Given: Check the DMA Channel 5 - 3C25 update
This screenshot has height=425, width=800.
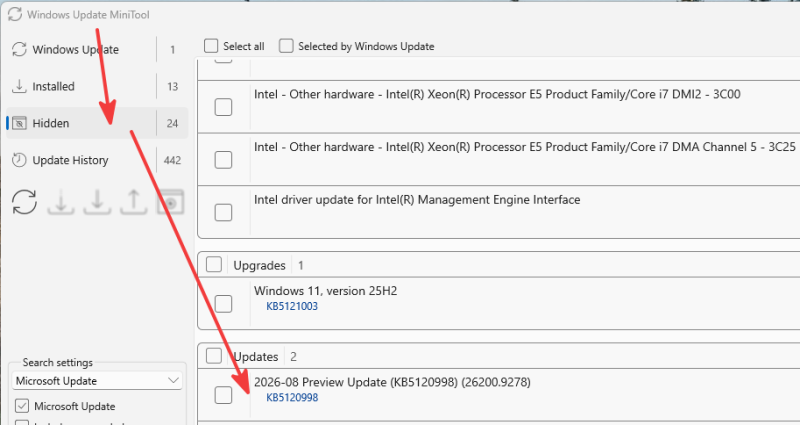Looking at the screenshot, I should 223,160.
